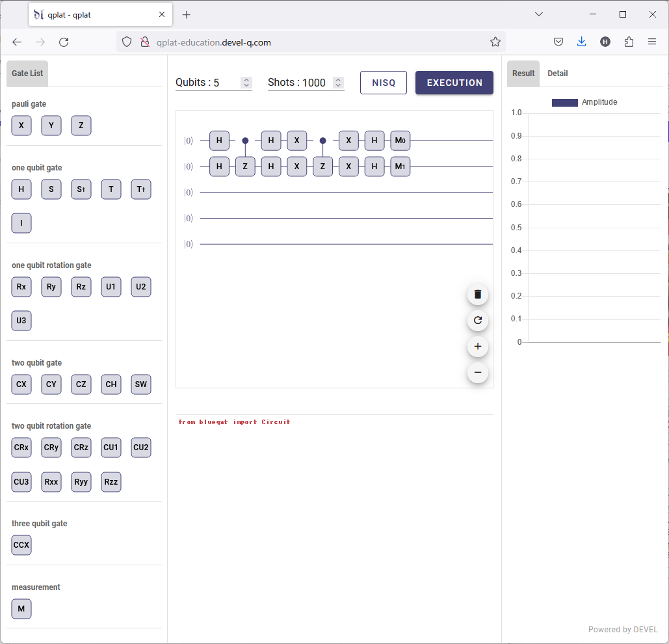
Task: Choose the Rxx gate
Action: [x=51, y=482]
